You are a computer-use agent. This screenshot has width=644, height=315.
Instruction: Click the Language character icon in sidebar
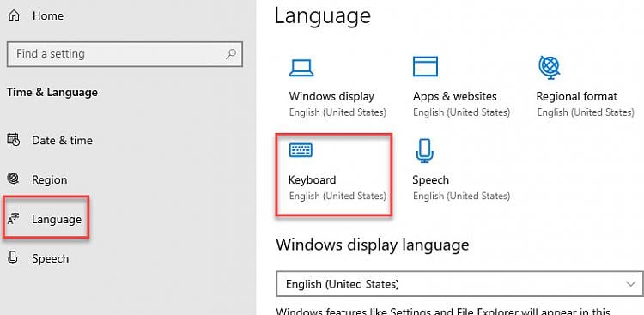(x=14, y=219)
